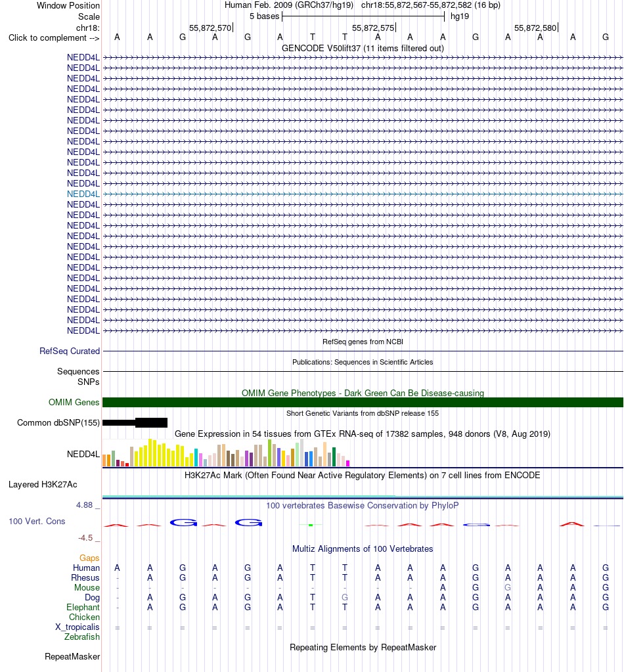Open the Layered H3K27Ac track label
This screenshot has width=624, height=672.
(43, 485)
